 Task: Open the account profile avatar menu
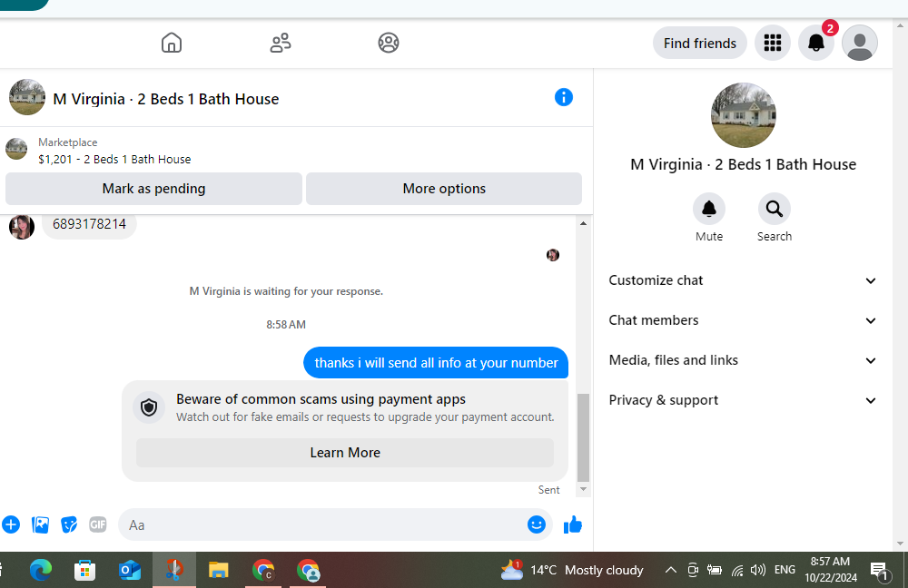point(860,43)
